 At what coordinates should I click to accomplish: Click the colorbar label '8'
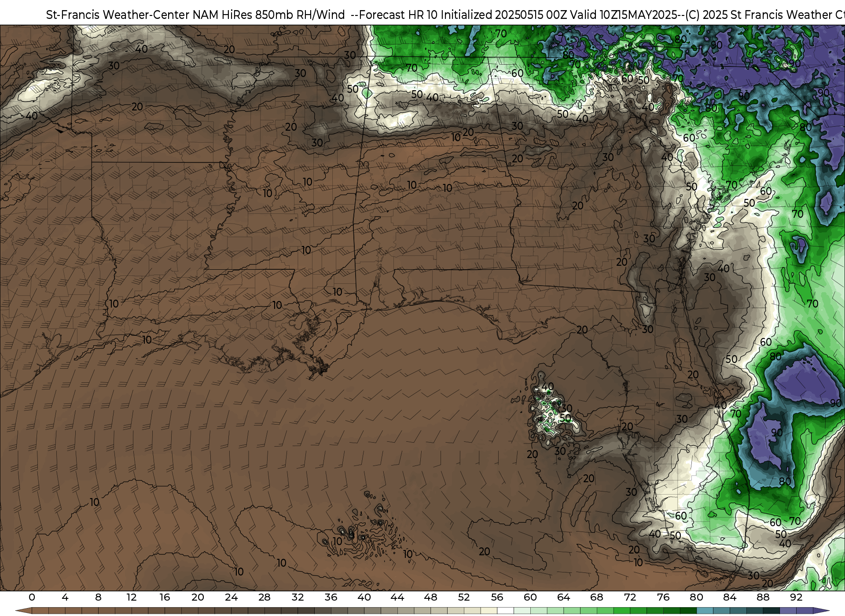tap(98, 597)
